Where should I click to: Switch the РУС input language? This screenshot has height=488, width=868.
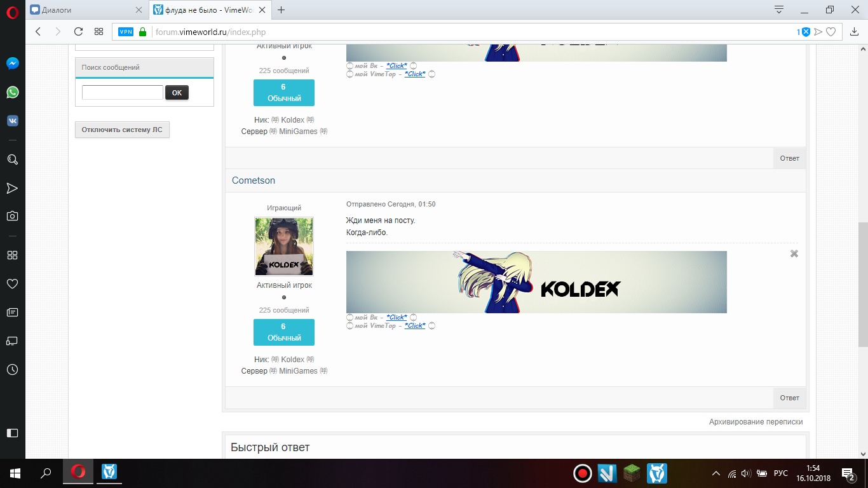point(781,473)
